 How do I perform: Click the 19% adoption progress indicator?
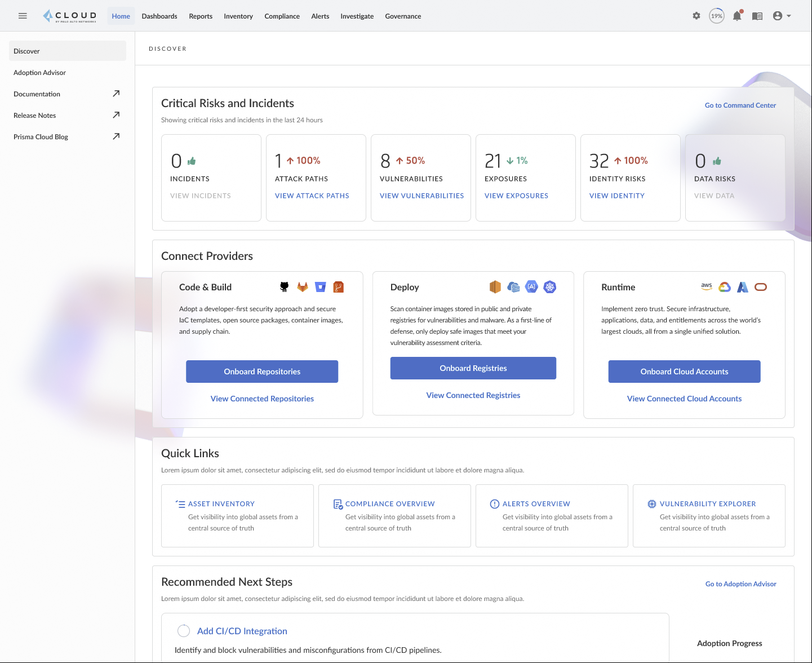point(716,16)
